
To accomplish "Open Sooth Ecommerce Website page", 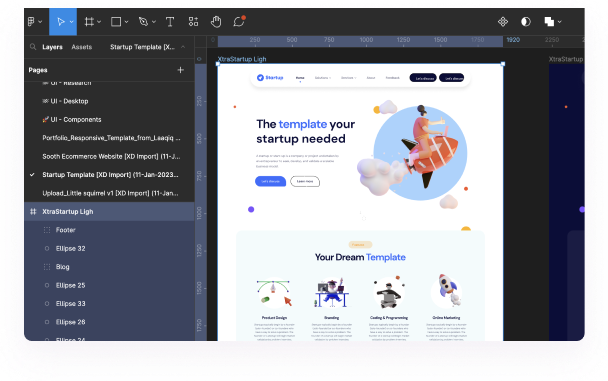I will (109, 157).
